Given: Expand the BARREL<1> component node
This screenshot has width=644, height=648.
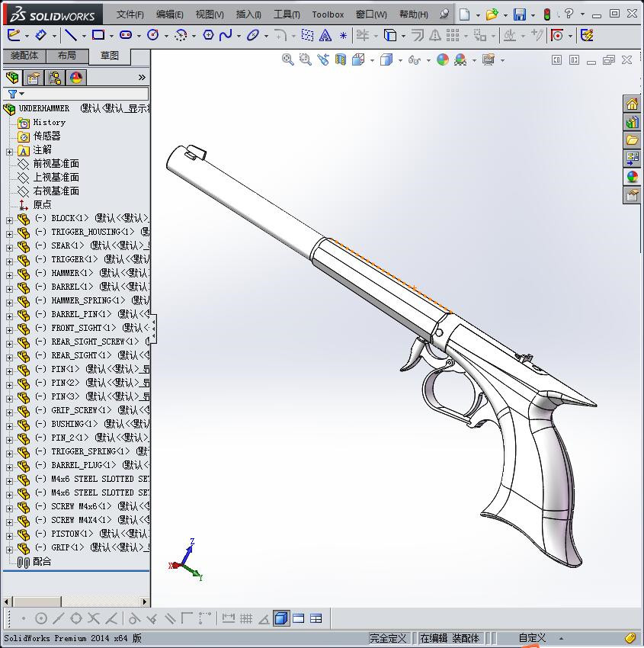Looking at the screenshot, I should click(9, 289).
